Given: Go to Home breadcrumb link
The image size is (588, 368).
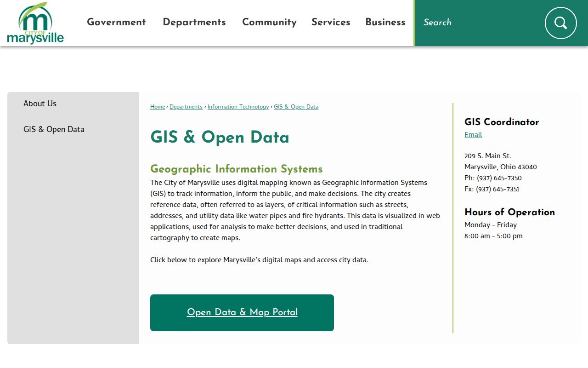Looking at the screenshot, I should point(158,107).
